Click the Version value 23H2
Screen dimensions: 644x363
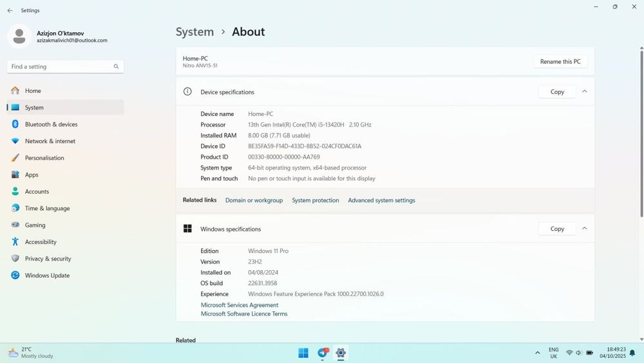coord(254,262)
